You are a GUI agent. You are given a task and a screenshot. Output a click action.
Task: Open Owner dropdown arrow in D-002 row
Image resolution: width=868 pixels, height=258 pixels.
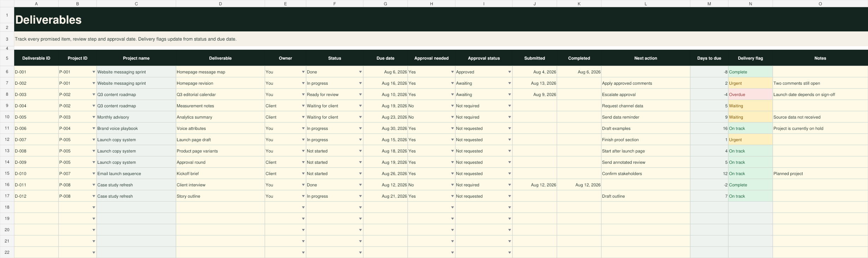click(x=303, y=83)
